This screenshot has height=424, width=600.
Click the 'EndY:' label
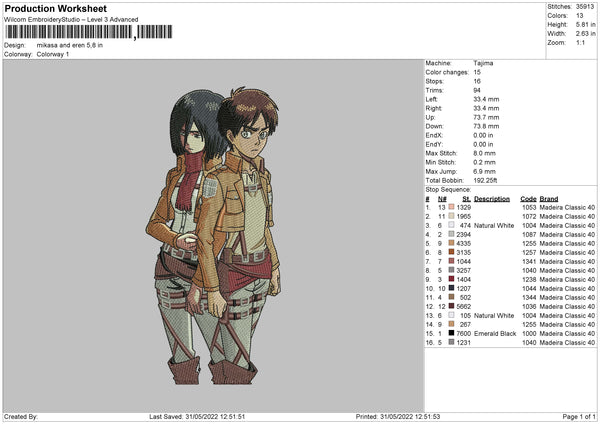tap(434, 144)
